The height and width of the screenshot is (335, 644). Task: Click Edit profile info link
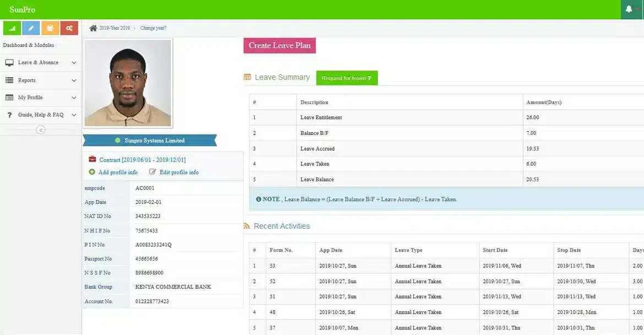click(x=179, y=172)
